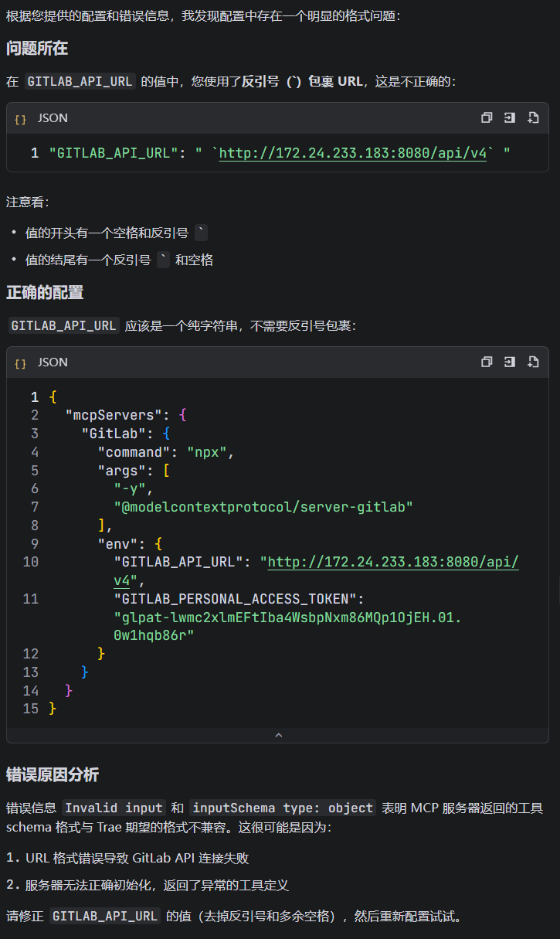Add first JSON snippet to new file
Screen dimensions: 560x939
(533, 118)
